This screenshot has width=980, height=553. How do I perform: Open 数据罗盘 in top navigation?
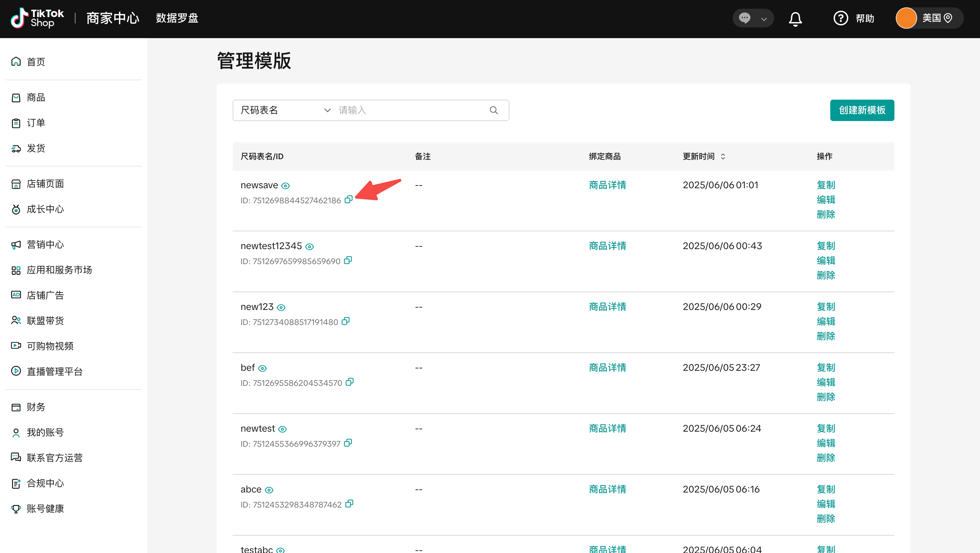[177, 18]
